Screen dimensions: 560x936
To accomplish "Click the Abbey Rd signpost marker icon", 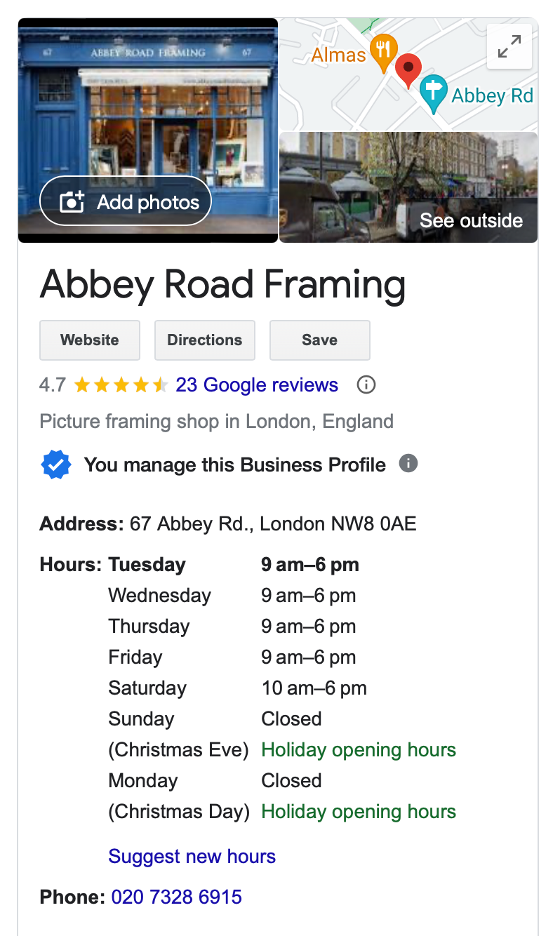I will click(434, 93).
